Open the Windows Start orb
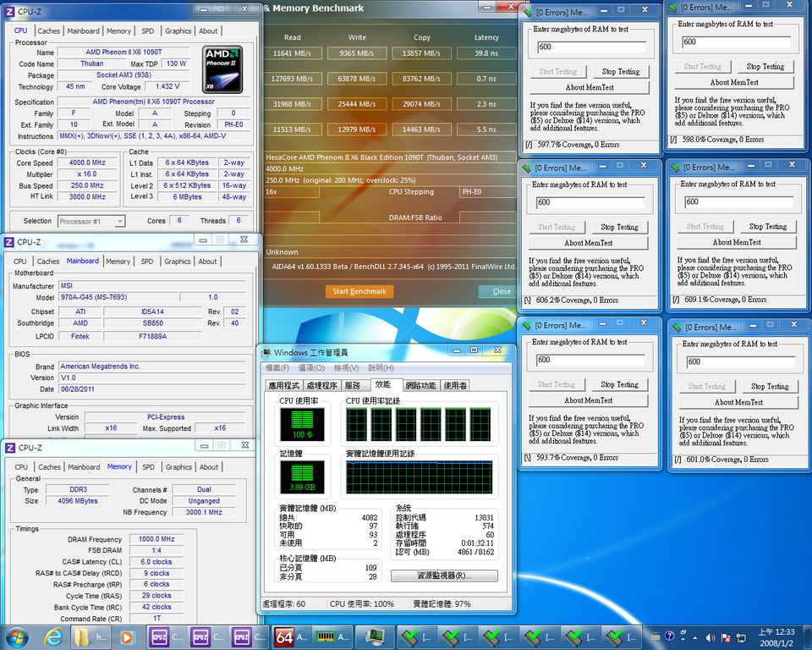 pos(15,637)
